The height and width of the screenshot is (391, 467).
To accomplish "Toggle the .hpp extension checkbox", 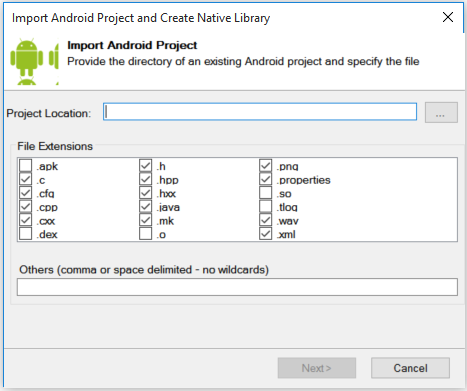I will 146,179.
